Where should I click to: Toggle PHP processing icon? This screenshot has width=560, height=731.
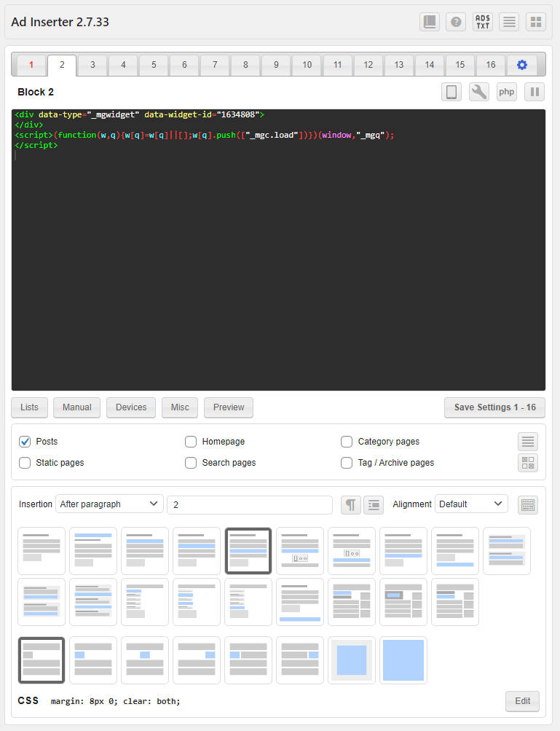coord(507,93)
